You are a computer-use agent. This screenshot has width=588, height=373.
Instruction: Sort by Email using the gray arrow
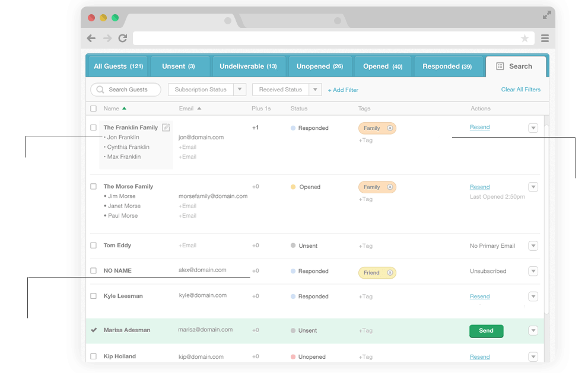199,109
